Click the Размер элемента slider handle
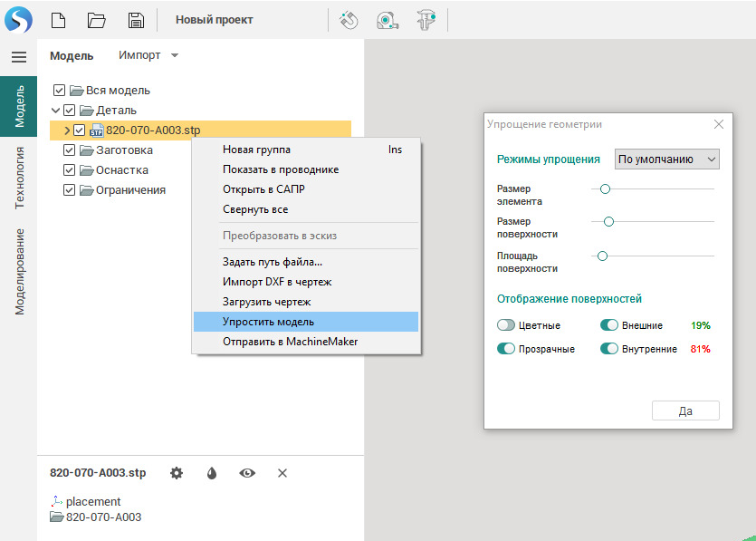This screenshot has height=541, width=756. (605, 188)
